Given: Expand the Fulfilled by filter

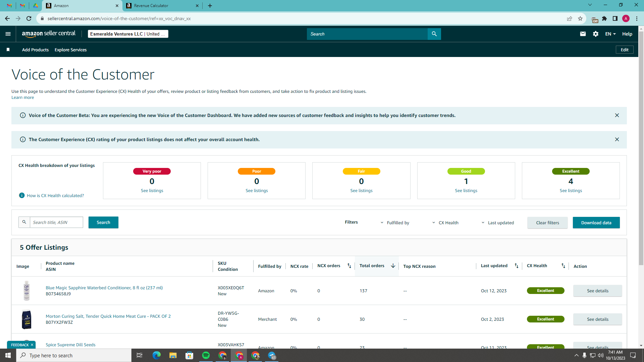Looking at the screenshot, I should pos(395,223).
